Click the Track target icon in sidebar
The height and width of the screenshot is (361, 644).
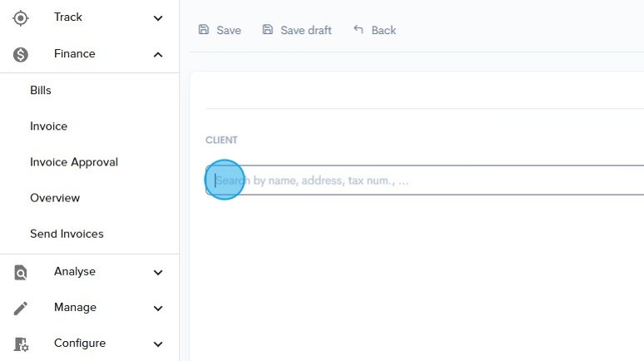pos(21,17)
